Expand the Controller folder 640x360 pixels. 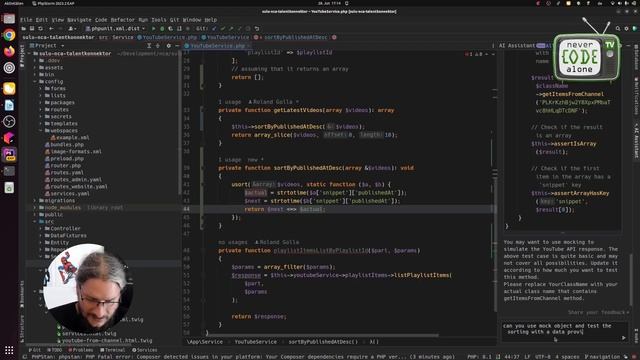[41, 229]
